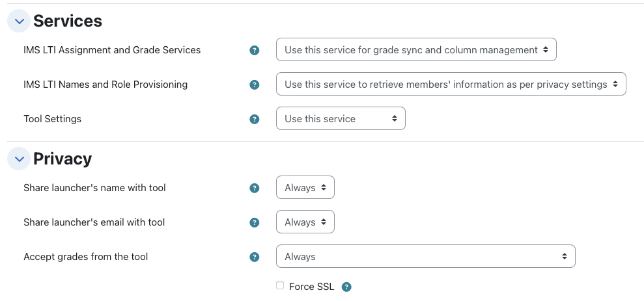Click help icon for Share launcher's name
The height and width of the screenshot is (301, 644).
point(255,189)
